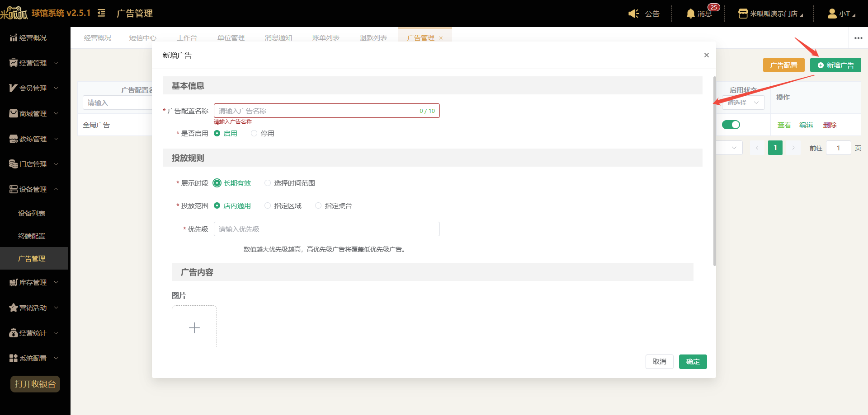868x415 pixels.
Task: Open the 消息 bell notifications
Action: coord(690,14)
